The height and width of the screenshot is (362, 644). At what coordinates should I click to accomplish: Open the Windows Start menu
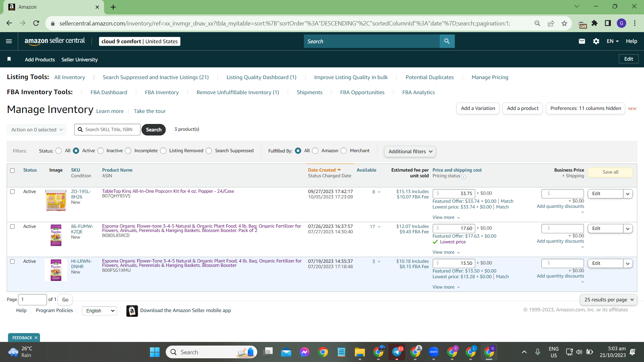pyautogui.click(x=155, y=352)
